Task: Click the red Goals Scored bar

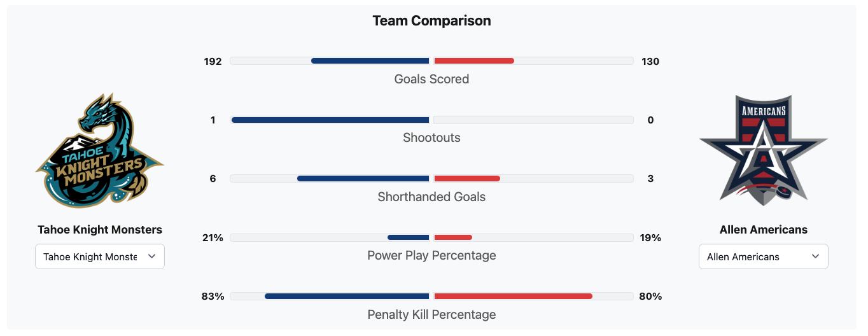Action: 474,61
